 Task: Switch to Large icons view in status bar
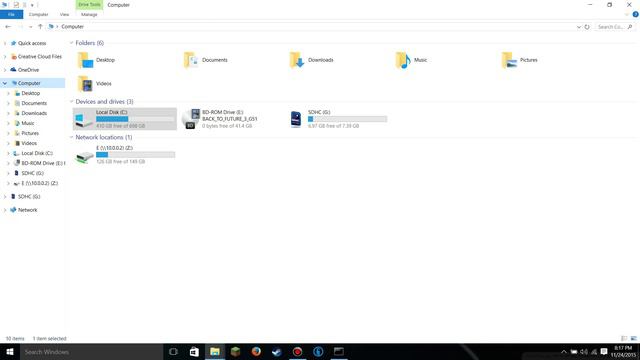pos(633,338)
